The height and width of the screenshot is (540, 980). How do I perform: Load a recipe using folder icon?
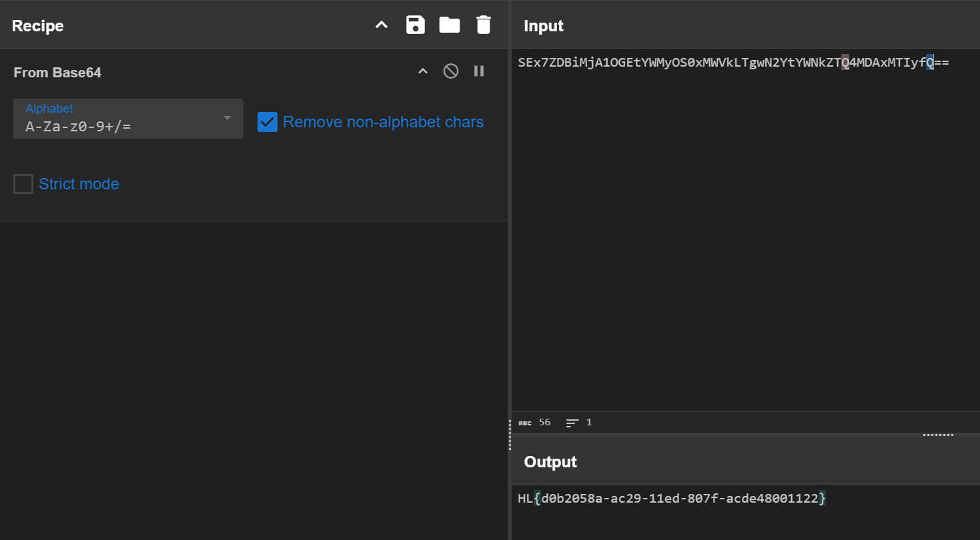450,25
